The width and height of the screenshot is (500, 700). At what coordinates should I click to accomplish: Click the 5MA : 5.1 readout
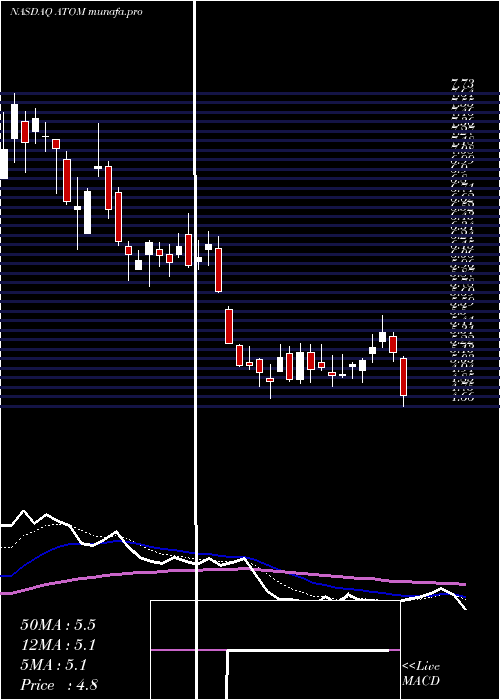[x=54, y=665]
